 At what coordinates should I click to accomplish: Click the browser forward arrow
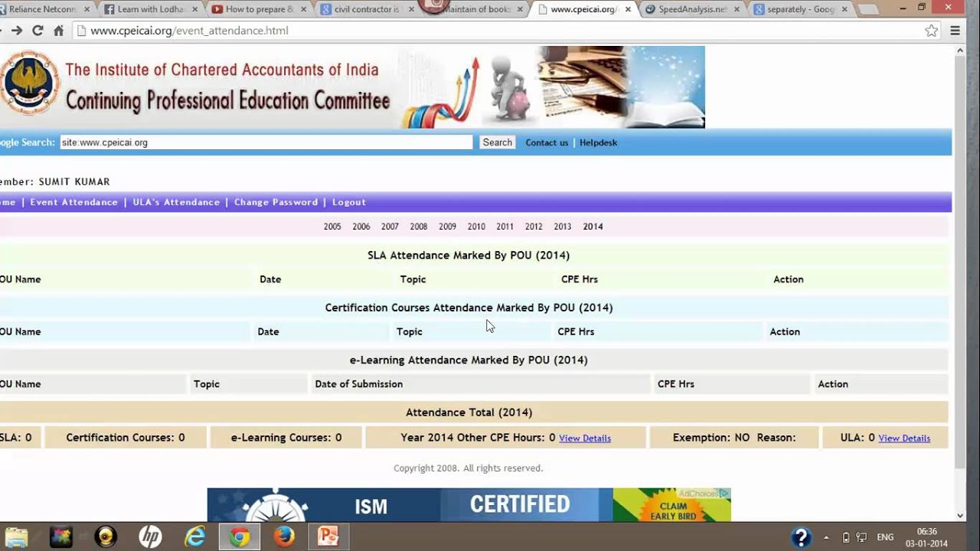[x=17, y=31]
